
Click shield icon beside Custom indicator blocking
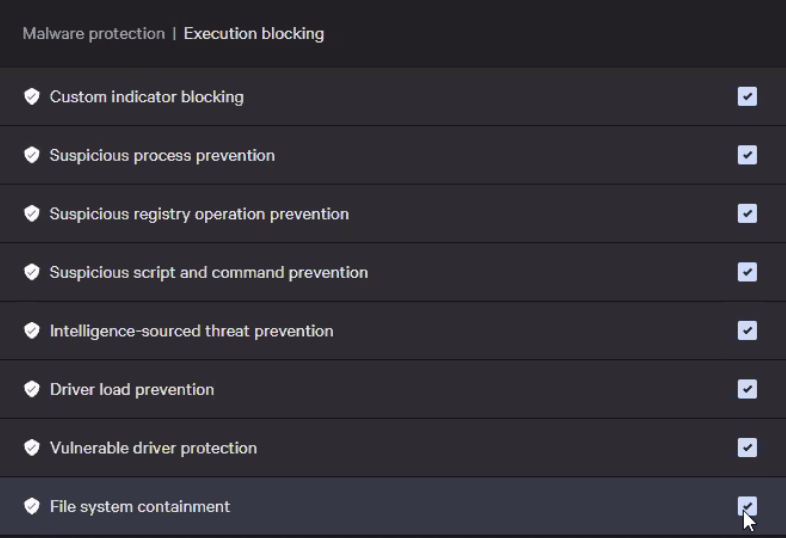pos(32,97)
